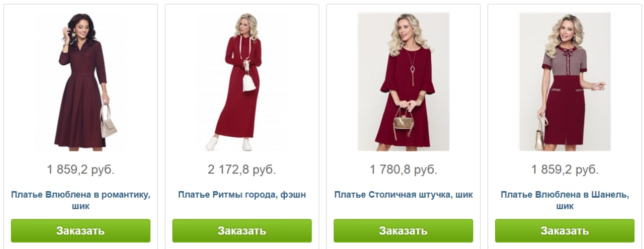Follow the Платье Влюблена в романтику, шик link
Viewport: 644px width, 249px height.
coord(80,200)
